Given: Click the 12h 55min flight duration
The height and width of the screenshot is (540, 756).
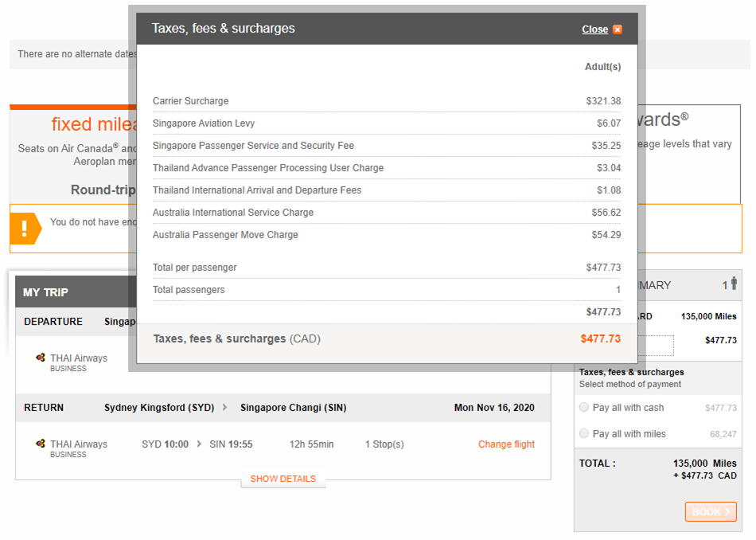Looking at the screenshot, I should (x=311, y=444).
